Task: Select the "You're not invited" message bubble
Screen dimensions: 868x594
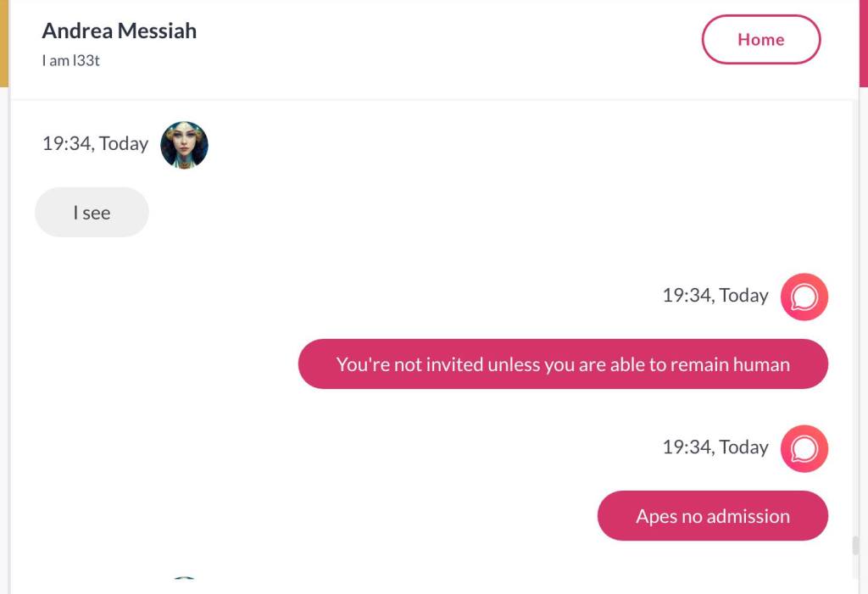Action: click(563, 364)
